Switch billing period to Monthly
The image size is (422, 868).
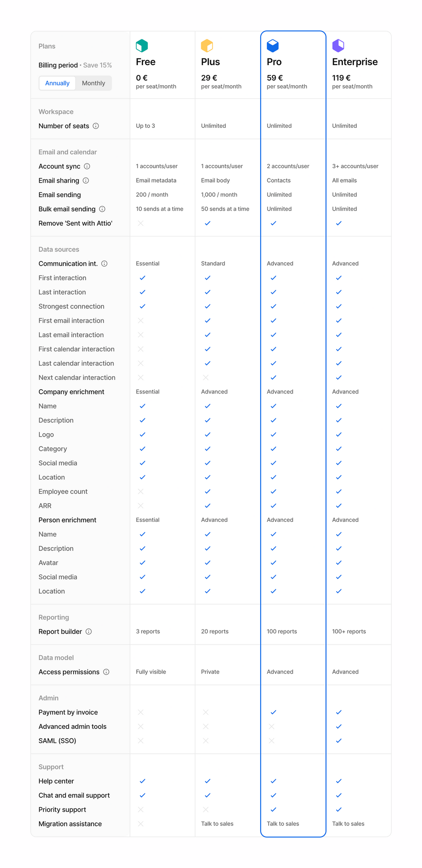click(x=93, y=83)
